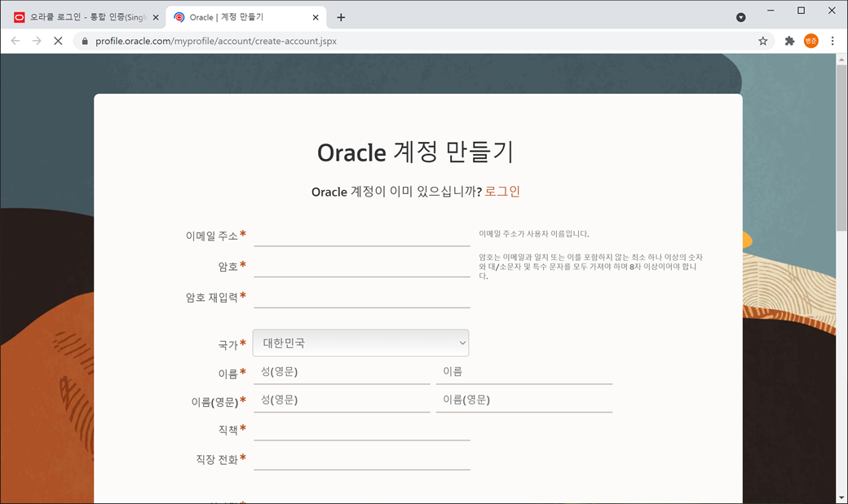Open a new tab with the plus button
The height and width of the screenshot is (504, 848).
click(x=341, y=17)
